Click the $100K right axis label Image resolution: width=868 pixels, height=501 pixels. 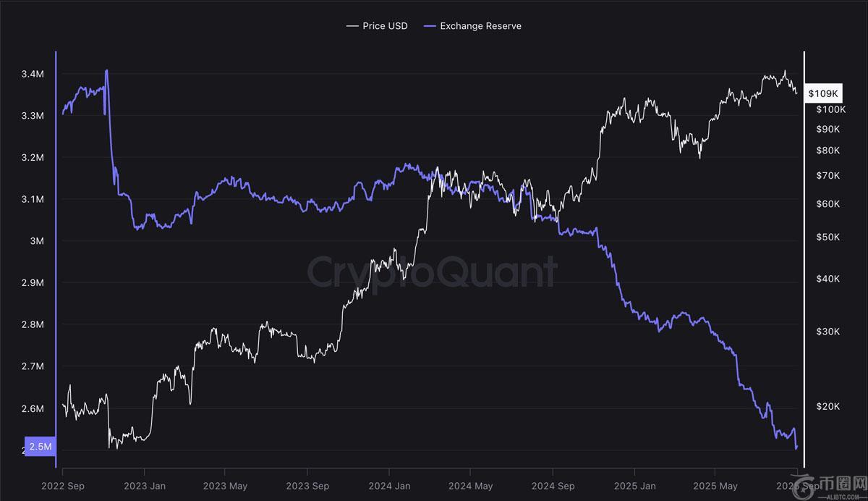(830, 109)
